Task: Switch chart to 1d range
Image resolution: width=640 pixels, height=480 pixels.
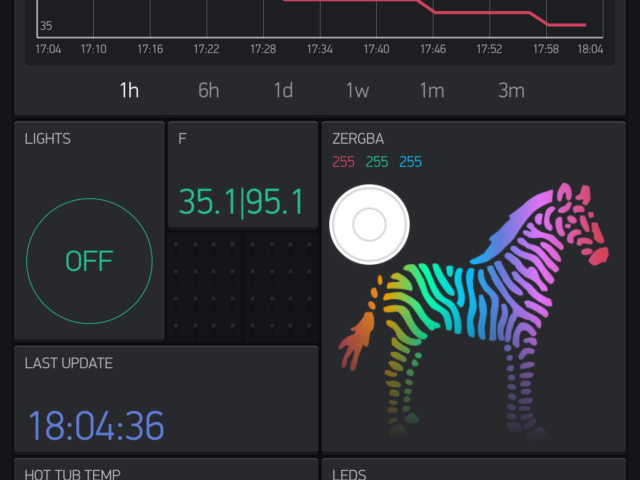Action: coord(283,90)
